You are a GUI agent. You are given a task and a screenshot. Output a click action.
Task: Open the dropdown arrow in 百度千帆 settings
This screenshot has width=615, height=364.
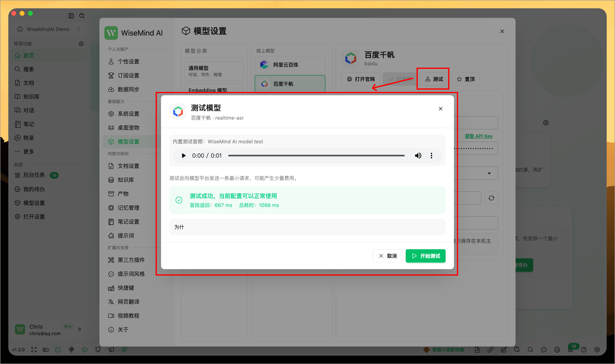[x=489, y=173]
